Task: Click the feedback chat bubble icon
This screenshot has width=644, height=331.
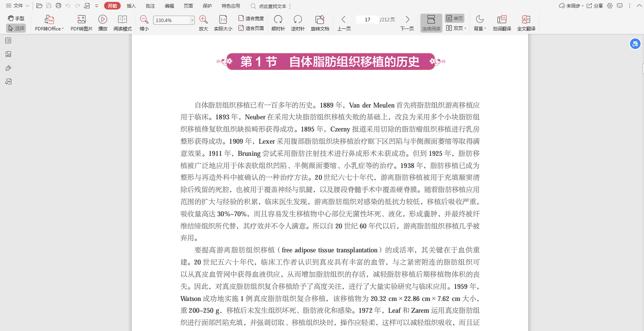Action: [x=620, y=6]
